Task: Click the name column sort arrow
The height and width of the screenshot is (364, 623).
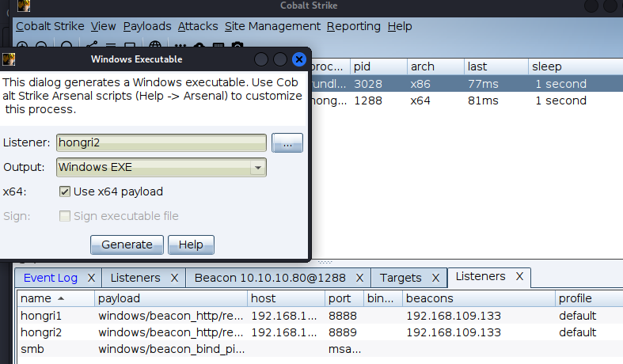Action: [x=62, y=298]
